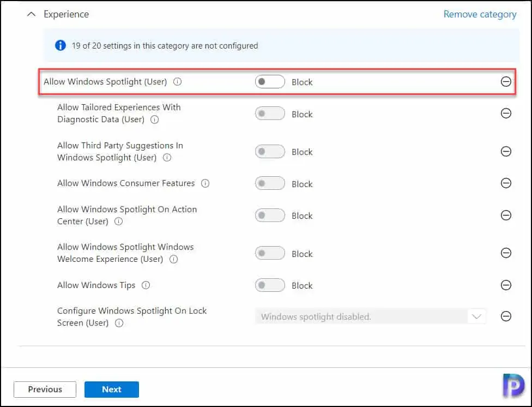Toggle Allow Windows Spotlight On Action Center switch
532x407 pixels.
coord(270,216)
